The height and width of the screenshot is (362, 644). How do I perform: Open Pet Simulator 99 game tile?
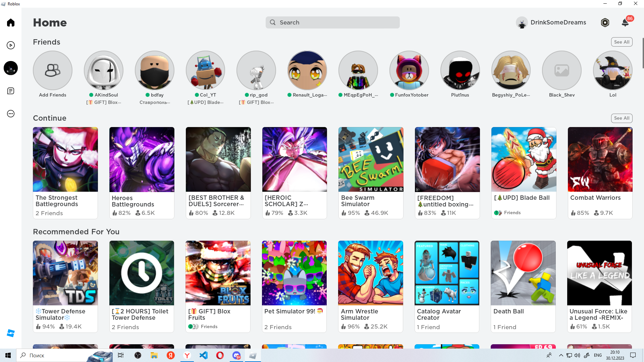294,273
